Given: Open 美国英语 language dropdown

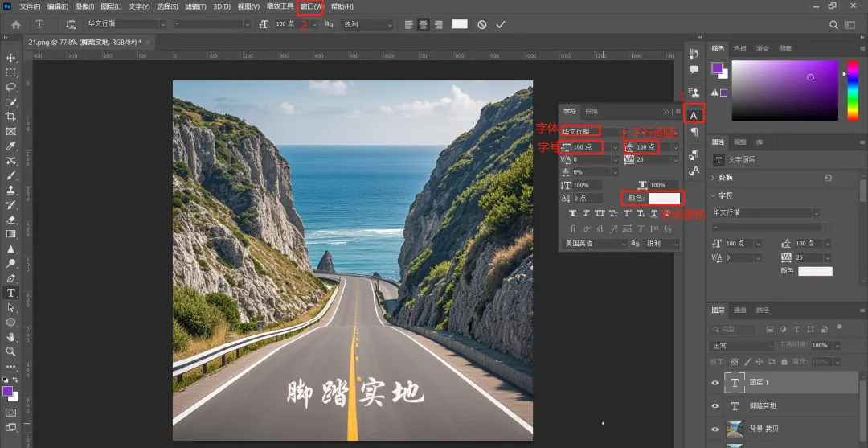Looking at the screenshot, I should coord(594,244).
